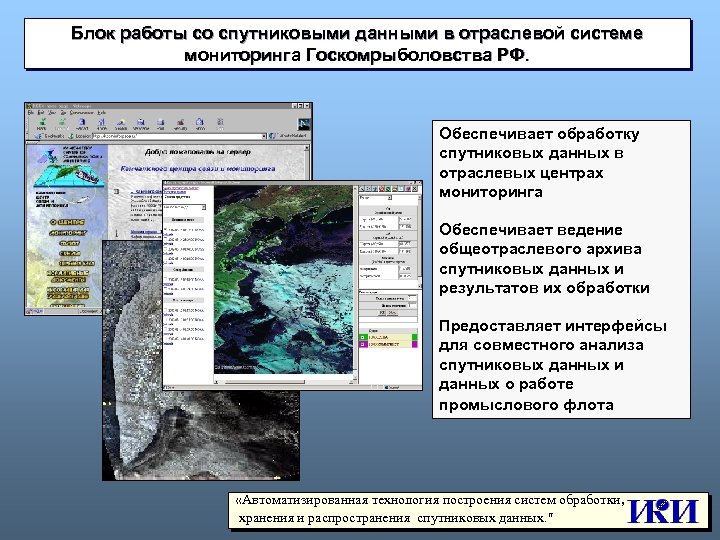Click the purple icon in the viewer toolbar
720x540 pixels.
coord(408,189)
